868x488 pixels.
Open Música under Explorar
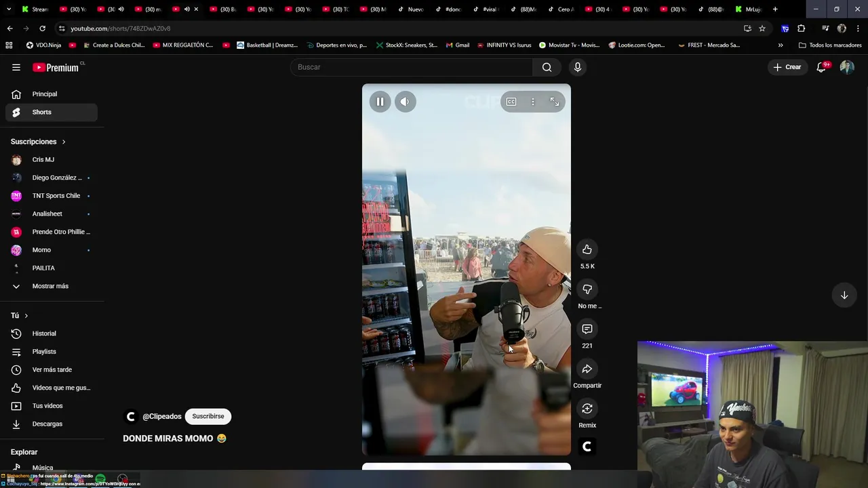(x=52, y=468)
